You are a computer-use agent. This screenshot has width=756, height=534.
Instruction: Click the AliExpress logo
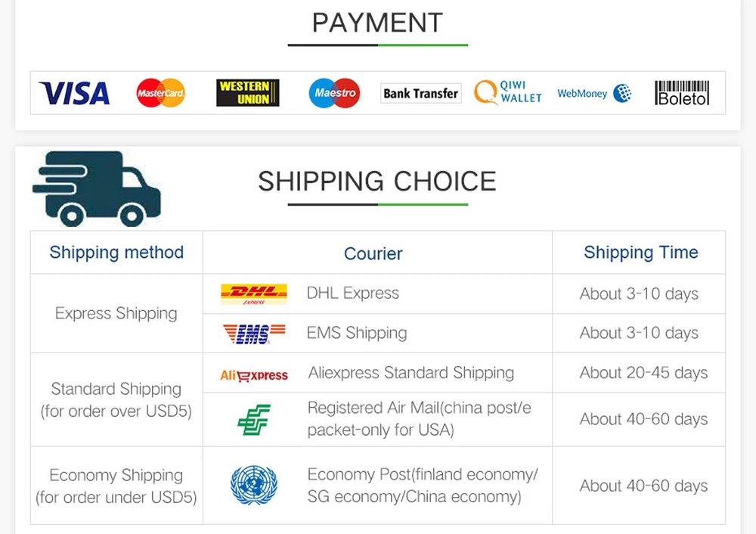253,375
